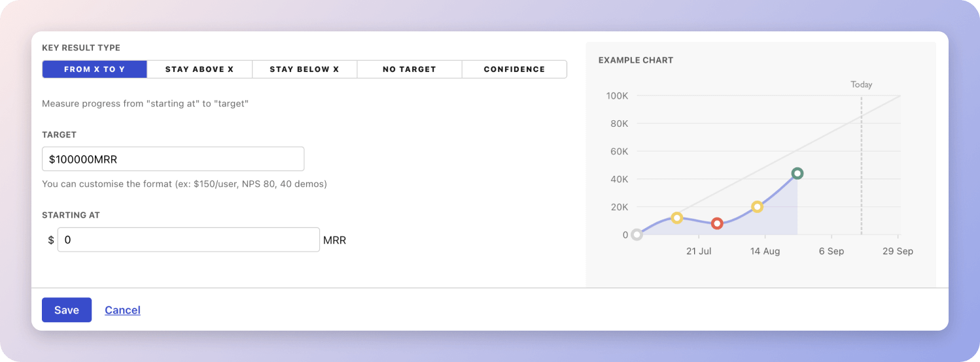Click the 100K y-axis label

tap(617, 96)
